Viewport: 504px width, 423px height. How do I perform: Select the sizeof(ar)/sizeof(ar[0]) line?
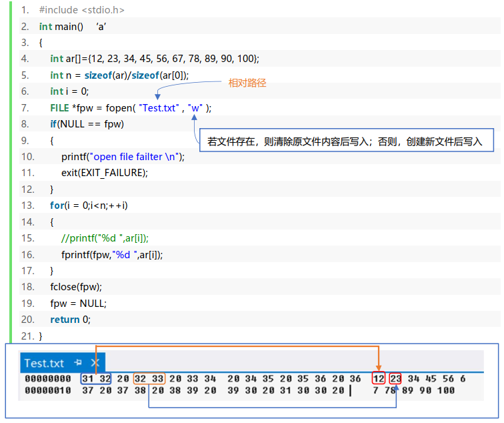[119, 75]
